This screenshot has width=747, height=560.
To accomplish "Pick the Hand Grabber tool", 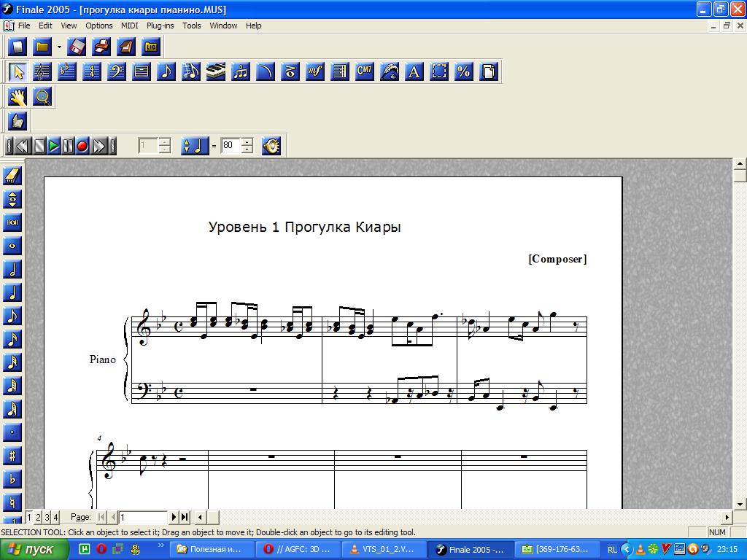I will [x=18, y=96].
